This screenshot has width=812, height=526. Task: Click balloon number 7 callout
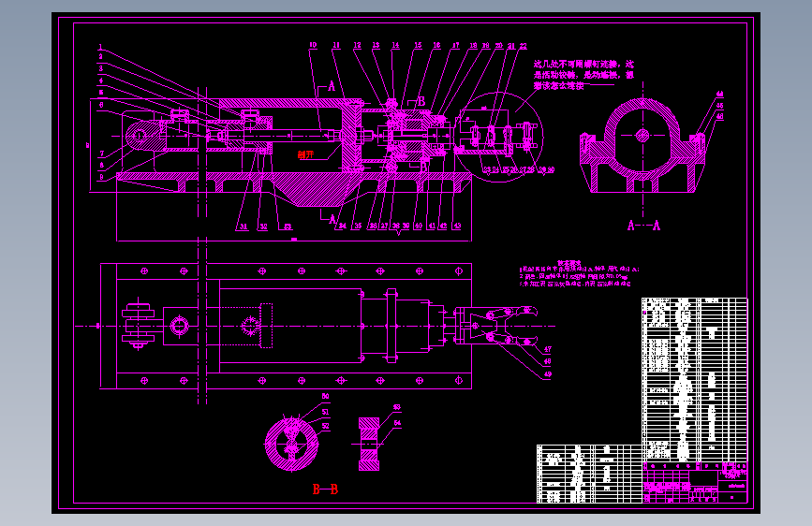click(101, 153)
